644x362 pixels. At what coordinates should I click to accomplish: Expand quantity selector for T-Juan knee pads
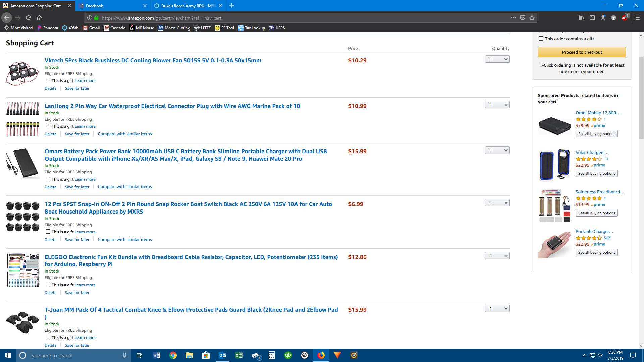[x=497, y=308]
